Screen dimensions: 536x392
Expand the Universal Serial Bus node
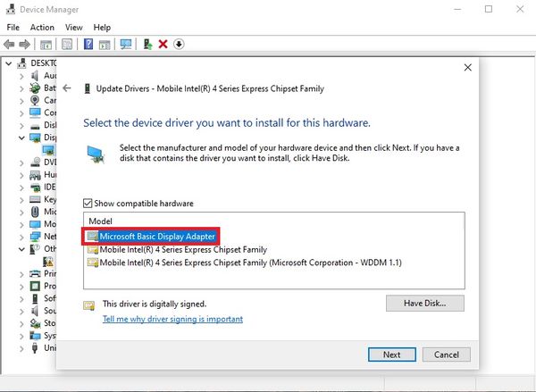21,348
